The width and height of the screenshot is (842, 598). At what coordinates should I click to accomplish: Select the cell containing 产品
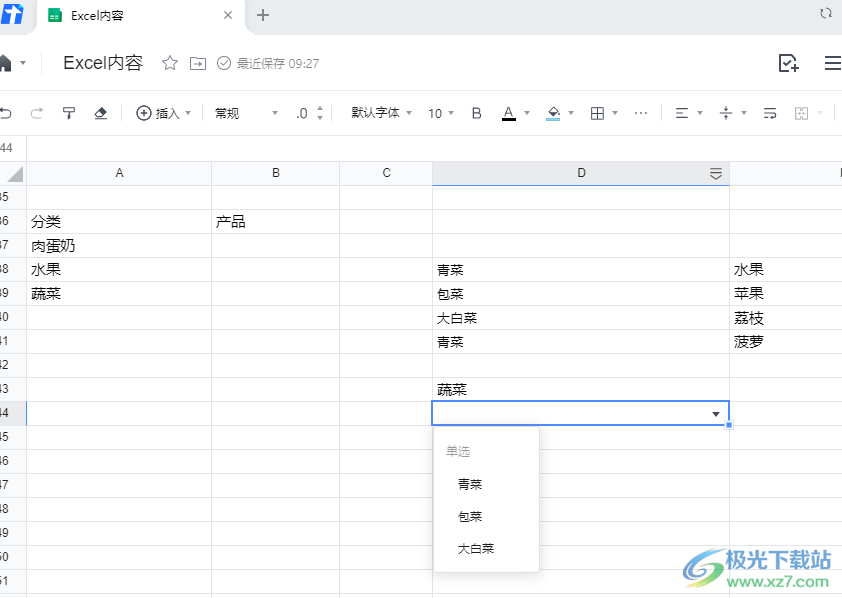(275, 221)
